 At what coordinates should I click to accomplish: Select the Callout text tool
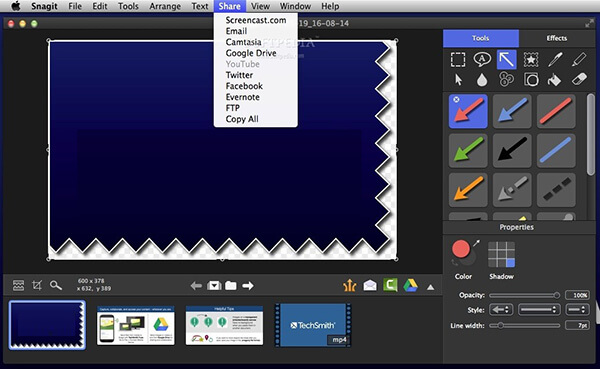click(482, 59)
